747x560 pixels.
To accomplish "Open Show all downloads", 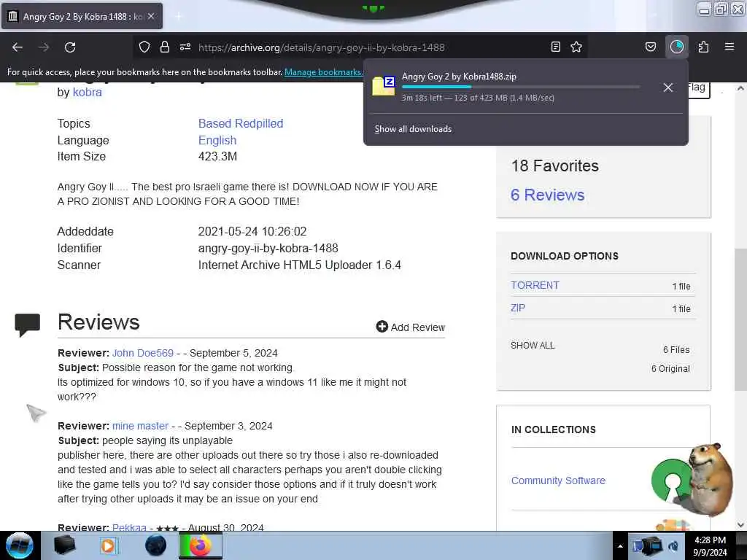I will pos(413,129).
